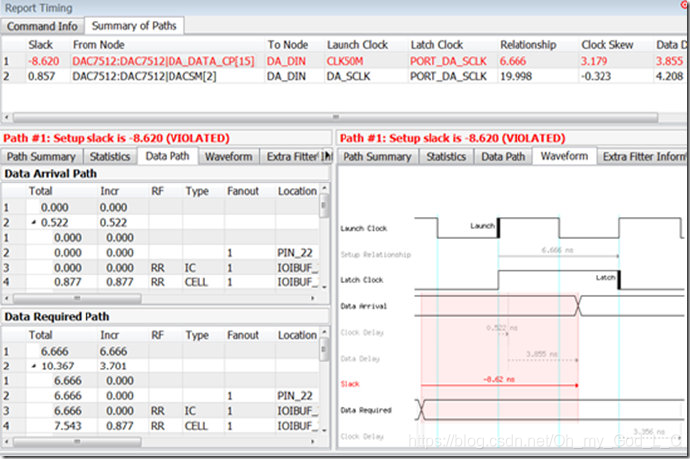690x459 pixels.
Task: Click the left scroll arrow of summary scrollbar
Action: [x=7, y=118]
